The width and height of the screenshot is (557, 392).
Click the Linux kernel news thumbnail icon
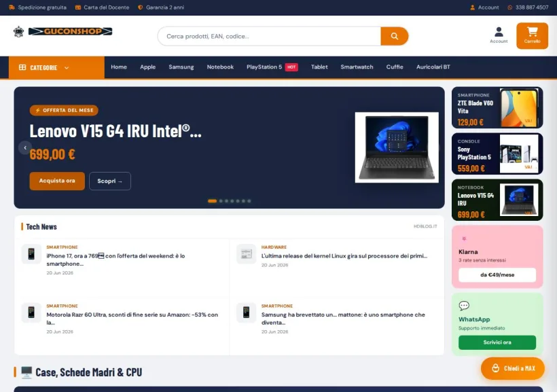246,254
